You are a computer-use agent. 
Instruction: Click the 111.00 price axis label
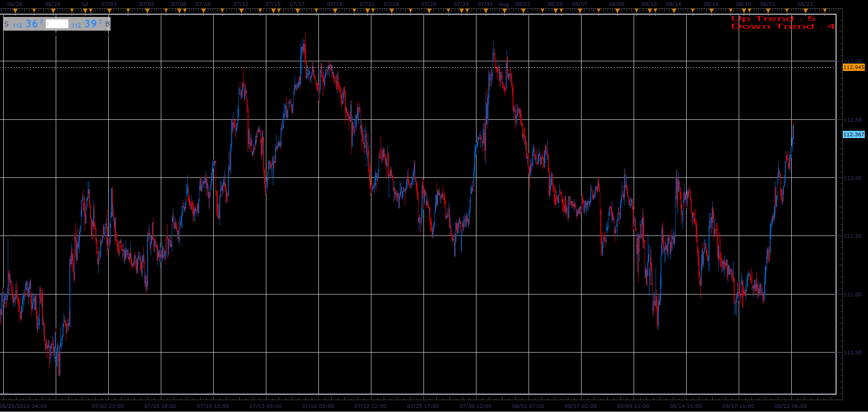click(x=852, y=294)
